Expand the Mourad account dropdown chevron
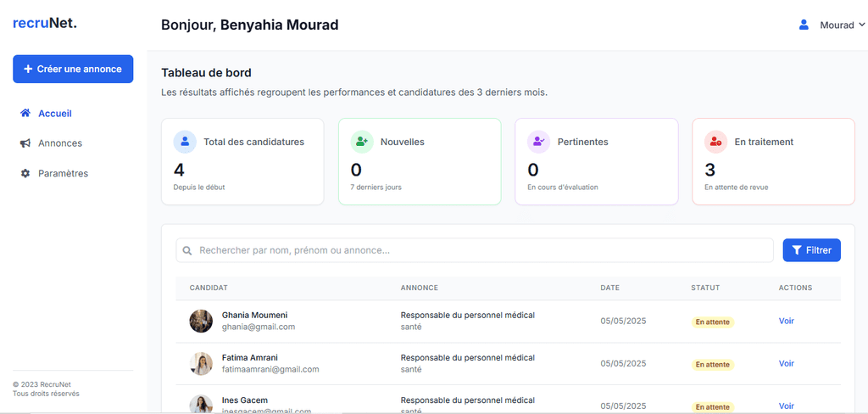The image size is (868, 414). tap(862, 25)
